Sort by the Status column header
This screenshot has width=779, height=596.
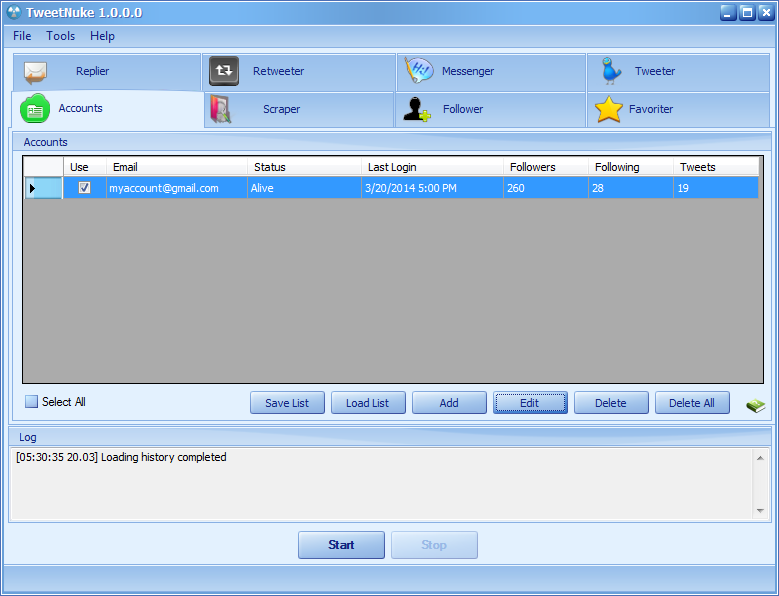tap(305, 167)
